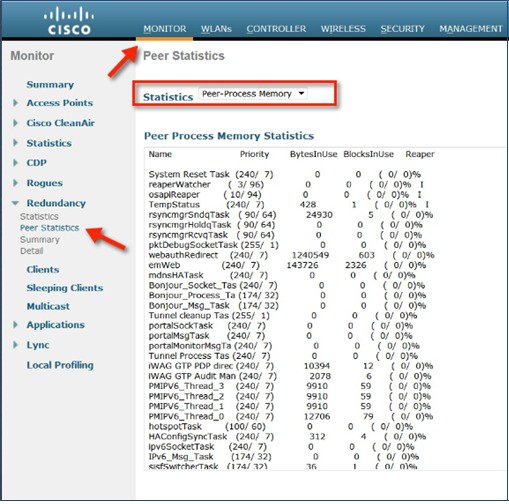This screenshot has height=504, width=509.
Task: Open the Summary link in sidebar
Action: click(50, 85)
